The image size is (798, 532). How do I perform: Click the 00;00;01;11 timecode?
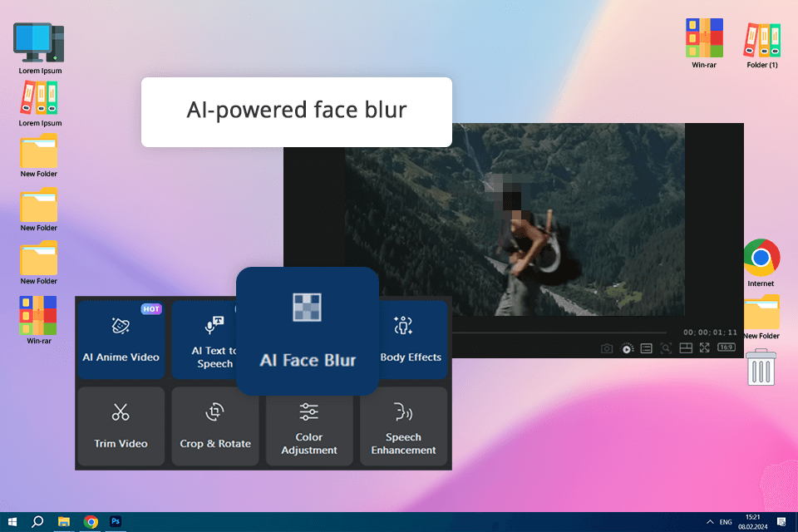pyautogui.click(x=710, y=332)
